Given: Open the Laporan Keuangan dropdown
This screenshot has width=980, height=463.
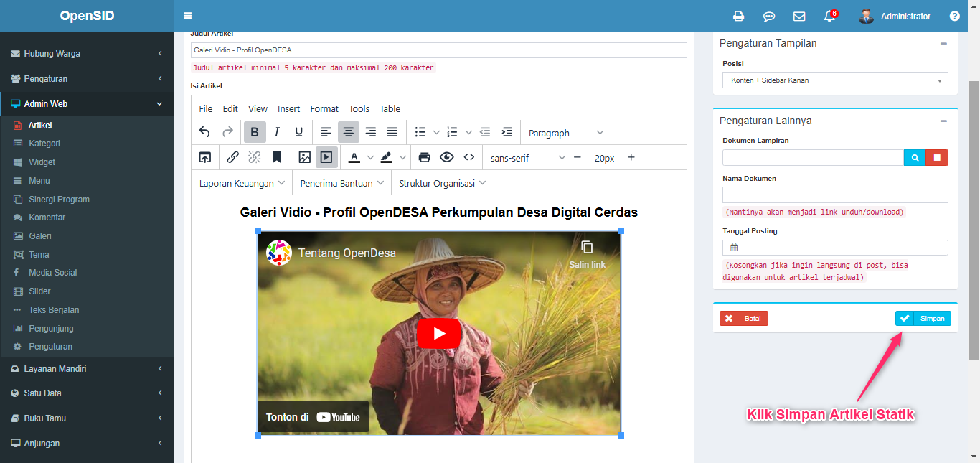Looking at the screenshot, I should tap(242, 183).
